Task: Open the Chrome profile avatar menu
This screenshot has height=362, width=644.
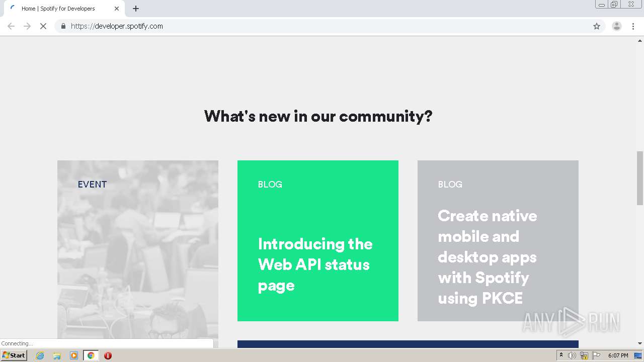Action: point(616,26)
